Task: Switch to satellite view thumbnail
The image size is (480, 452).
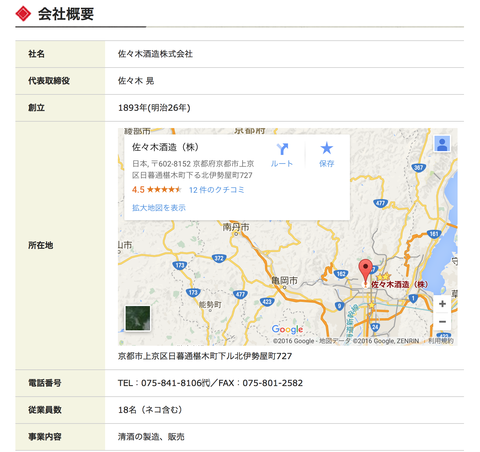Action: 138,318
